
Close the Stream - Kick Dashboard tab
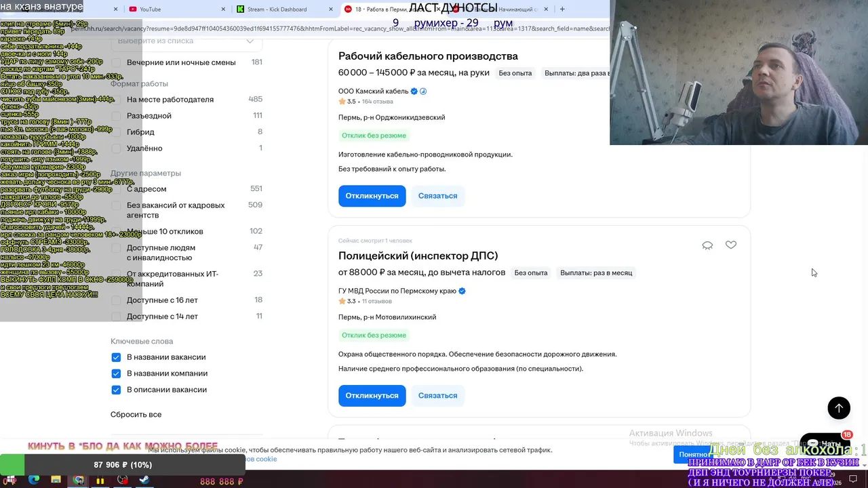(332, 9)
